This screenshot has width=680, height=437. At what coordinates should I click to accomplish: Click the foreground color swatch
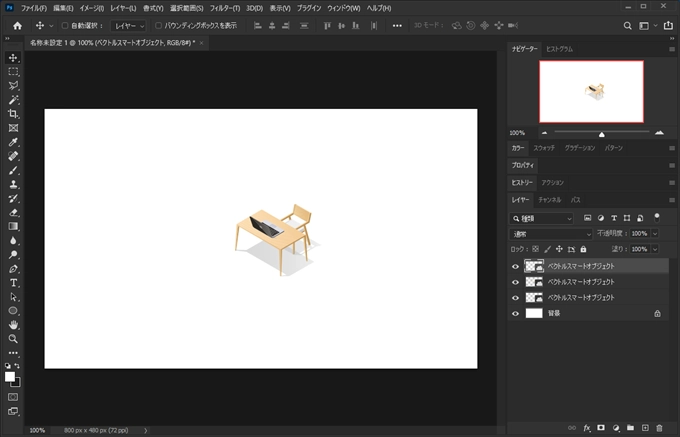(11, 376)
